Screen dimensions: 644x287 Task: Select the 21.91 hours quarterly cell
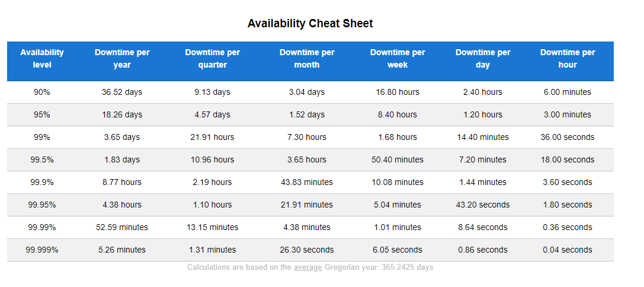pos(212,138)
